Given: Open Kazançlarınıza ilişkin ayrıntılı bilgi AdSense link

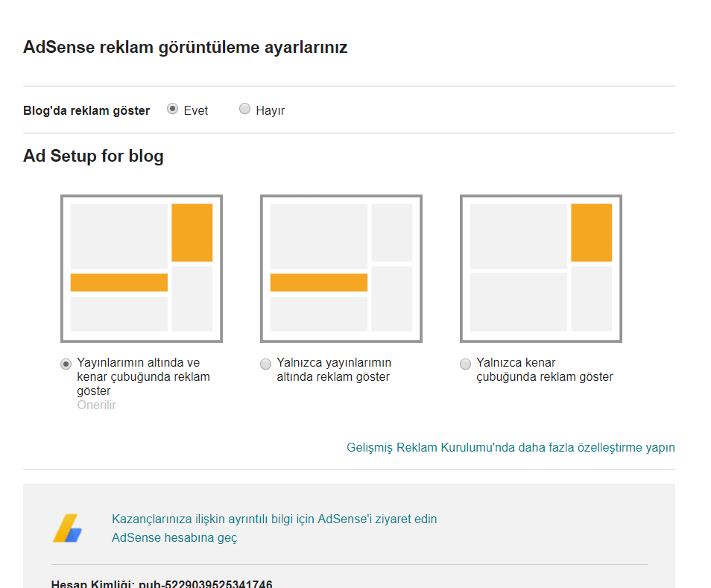Looking at the screenshot, I should pos(274,519).
